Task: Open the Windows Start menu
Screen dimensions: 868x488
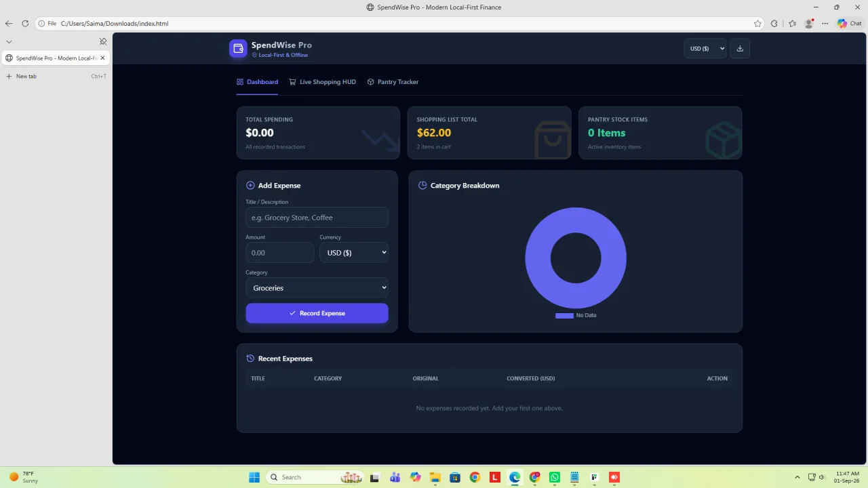Action: coord(254,477)
